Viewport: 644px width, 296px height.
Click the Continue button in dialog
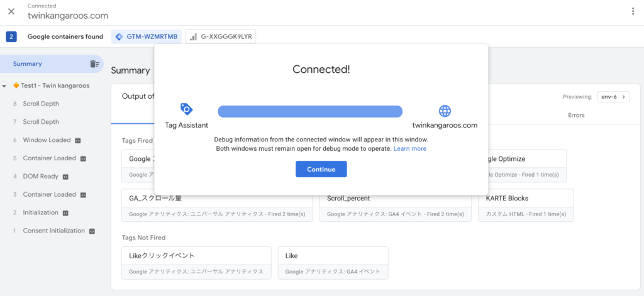321,169
